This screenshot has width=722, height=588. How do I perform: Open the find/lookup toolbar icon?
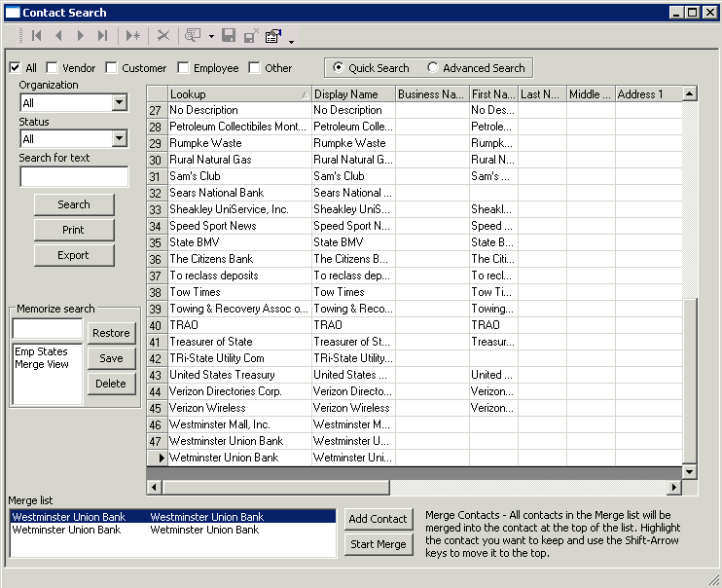pyautogui.click(x=193, y=35)
